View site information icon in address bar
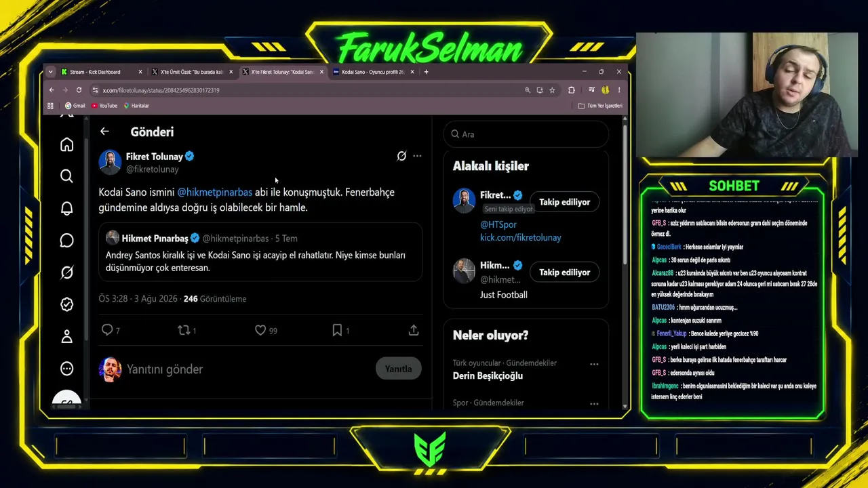The image size is (868, 488). coord(96,89)
